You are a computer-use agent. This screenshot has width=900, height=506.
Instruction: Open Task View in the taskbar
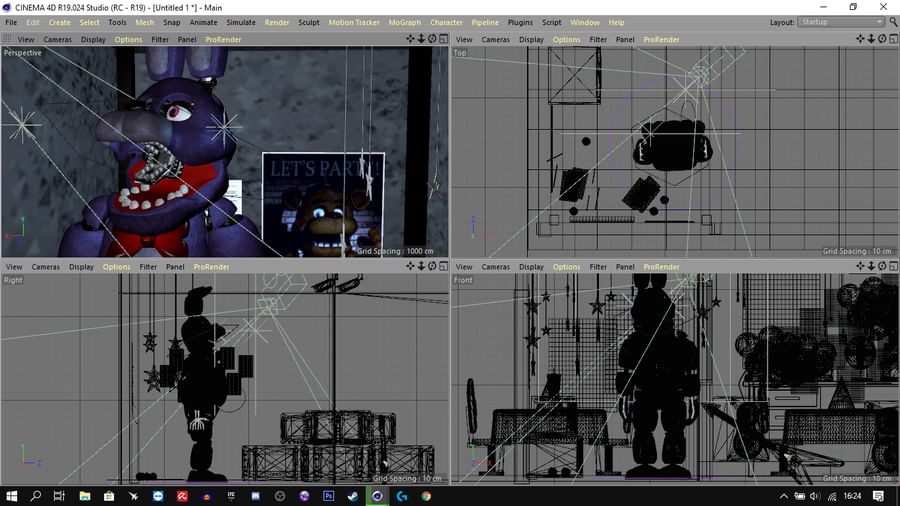pos(59,496)
